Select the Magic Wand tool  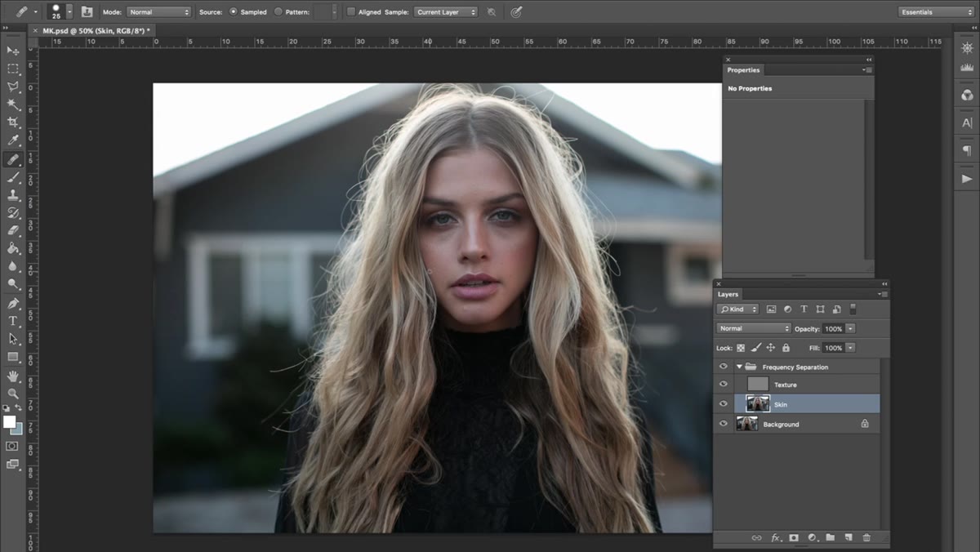point(13,105)
